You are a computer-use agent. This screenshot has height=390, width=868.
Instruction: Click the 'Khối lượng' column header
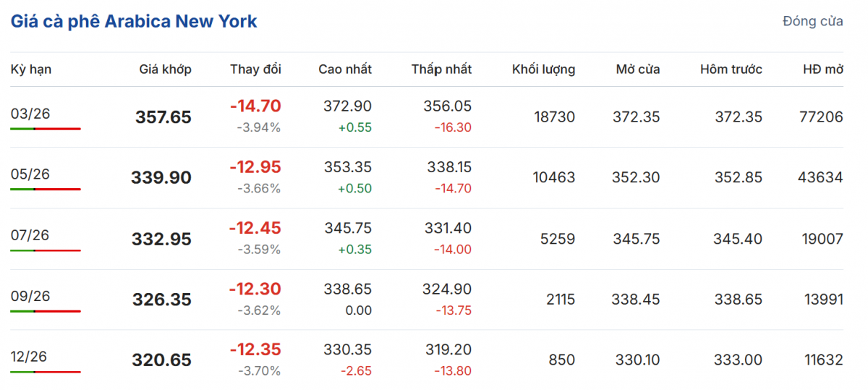click(543, 69)
